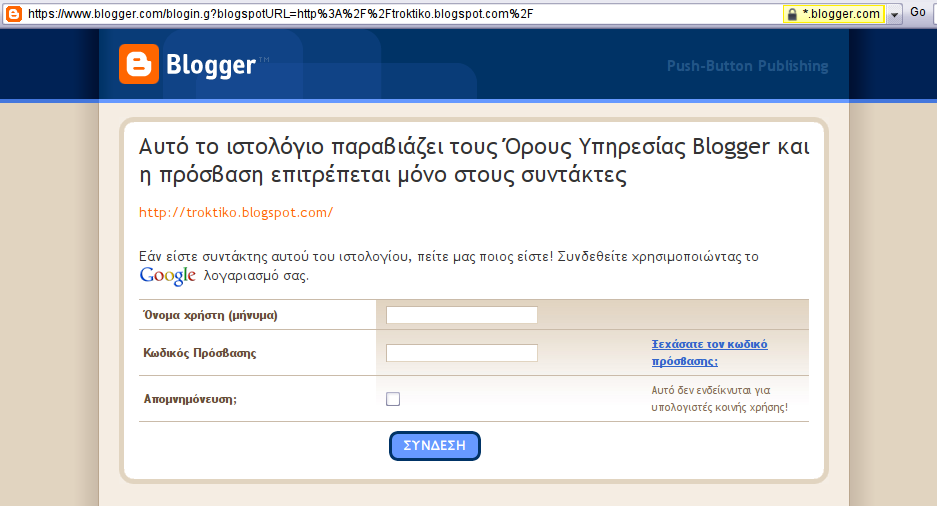Open the troktiko.blogspot.com link
Screen dimensions: 937x506
[x=236, y=213]
